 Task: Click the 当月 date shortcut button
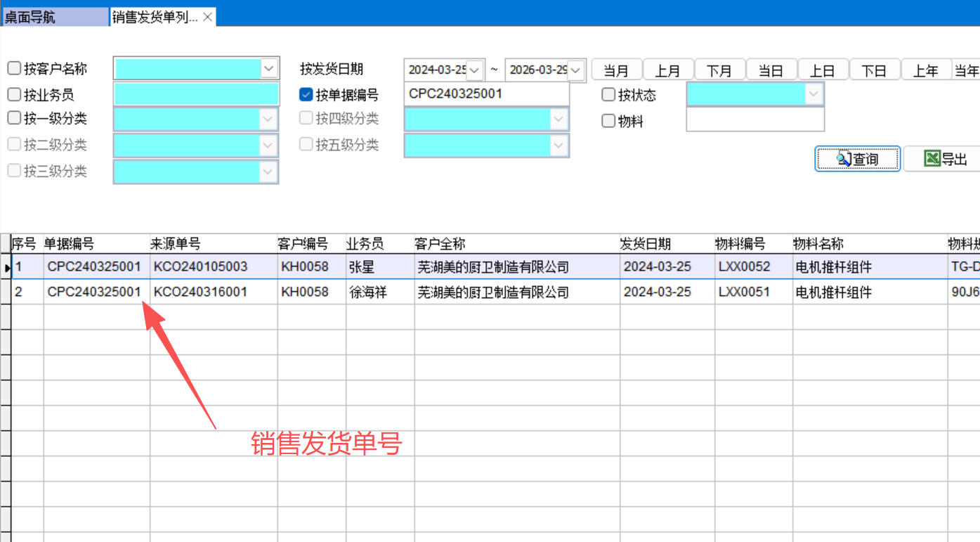coord(616,70)
